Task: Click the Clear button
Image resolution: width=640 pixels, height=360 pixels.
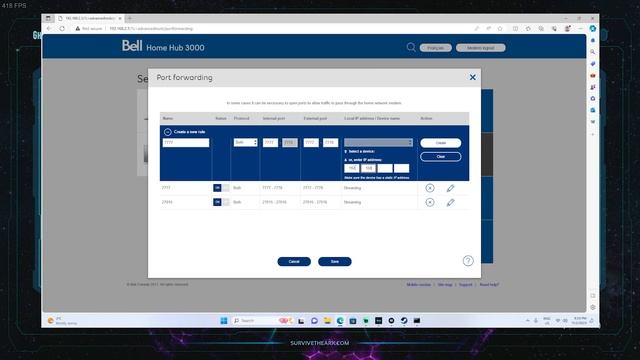Action: [440, 157]
